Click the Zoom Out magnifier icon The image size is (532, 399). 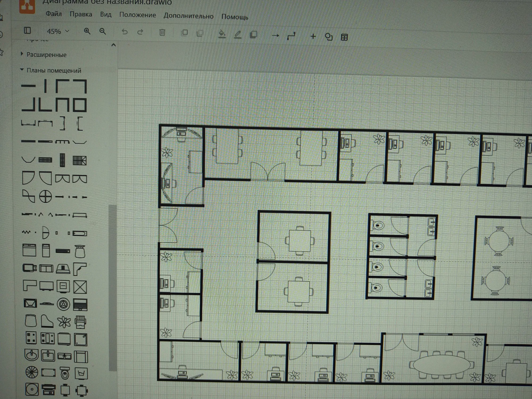click(103, 32)
